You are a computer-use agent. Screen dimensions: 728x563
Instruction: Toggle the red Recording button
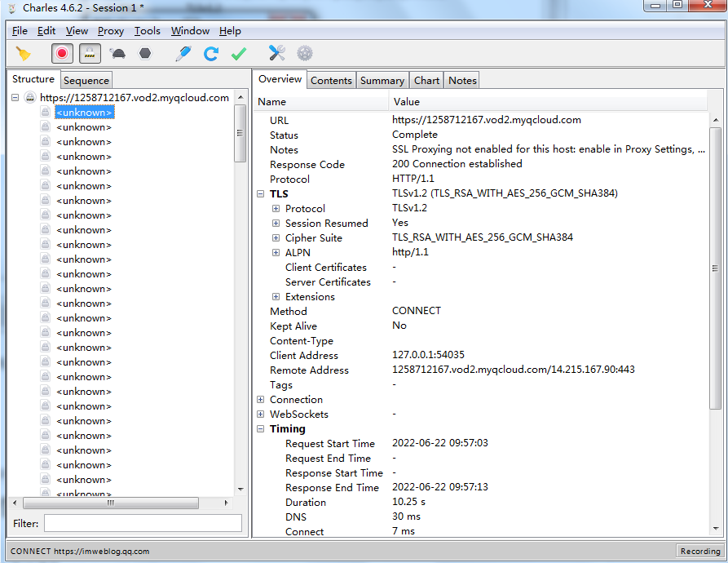point(62,53)
